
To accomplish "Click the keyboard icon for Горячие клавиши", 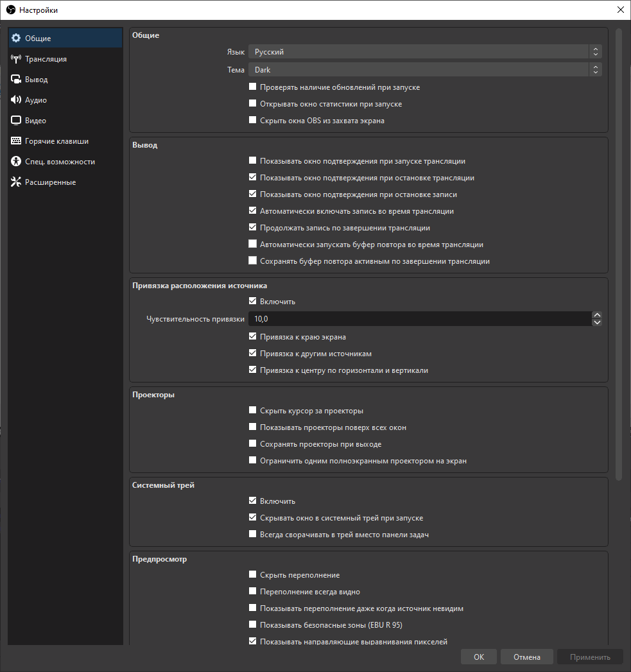I will pyautogui.click(x=16, y=141).
